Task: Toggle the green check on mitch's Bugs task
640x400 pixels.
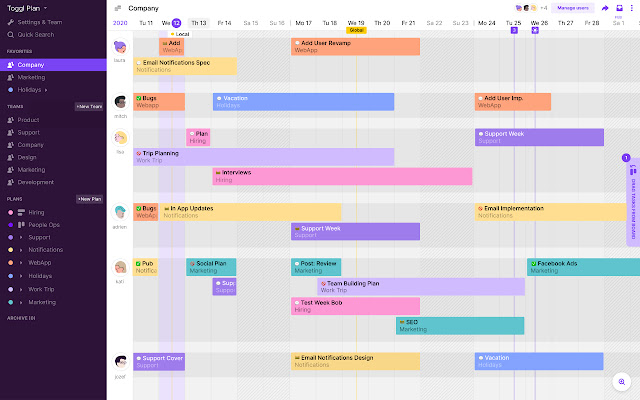Action: (139, 98)
